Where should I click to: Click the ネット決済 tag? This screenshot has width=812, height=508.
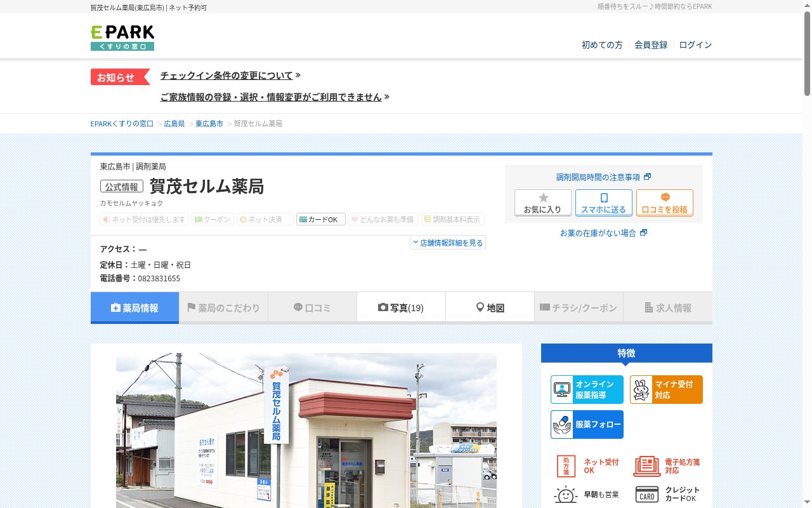click(x=265, y=219)
